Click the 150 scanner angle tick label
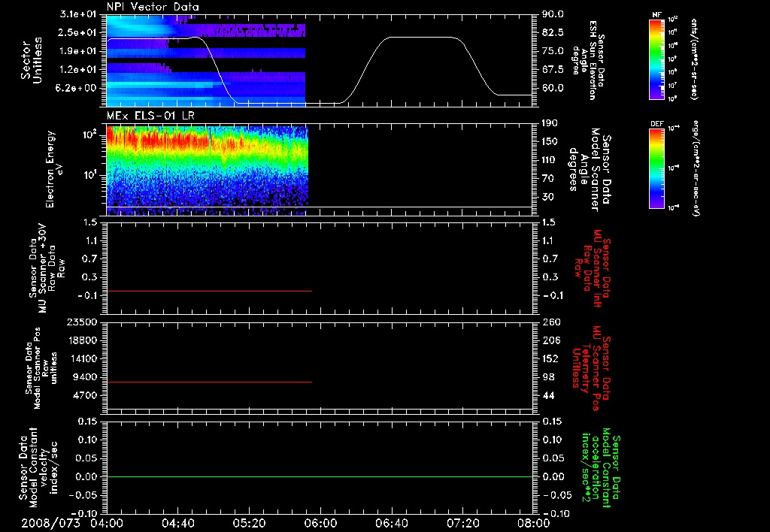Screen dimensions: 770x532 (550, 141)
